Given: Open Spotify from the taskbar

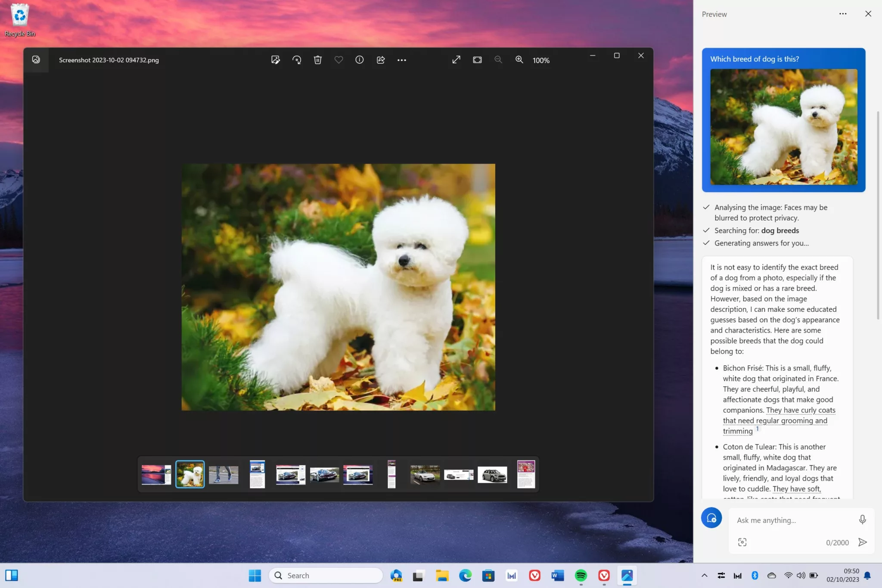Looking at the screenshot, I should [581, 576].
